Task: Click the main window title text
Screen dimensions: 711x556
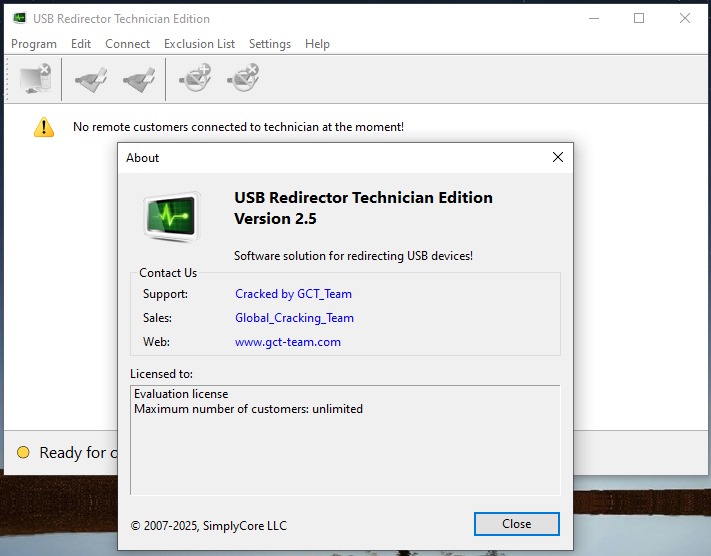Action: [121, 19]
